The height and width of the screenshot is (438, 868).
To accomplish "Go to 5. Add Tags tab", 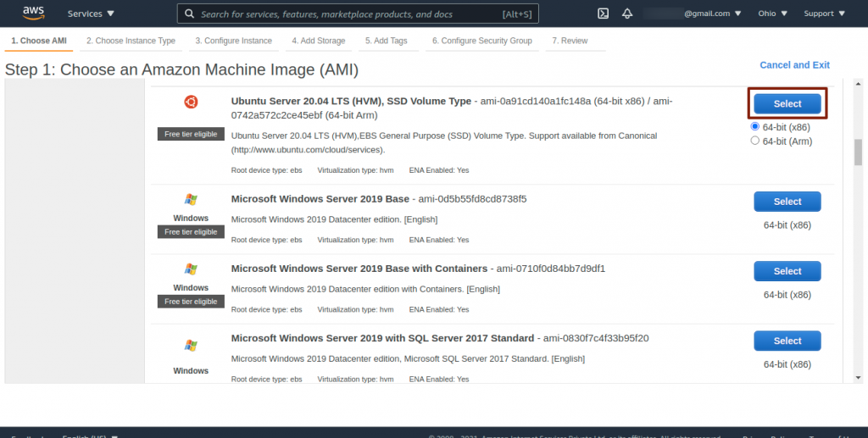I will (386, 41).
